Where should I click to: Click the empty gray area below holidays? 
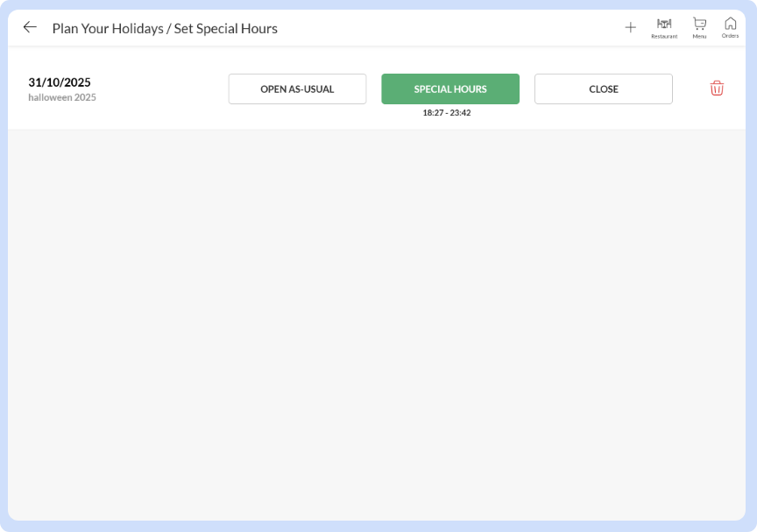point(377,324)
